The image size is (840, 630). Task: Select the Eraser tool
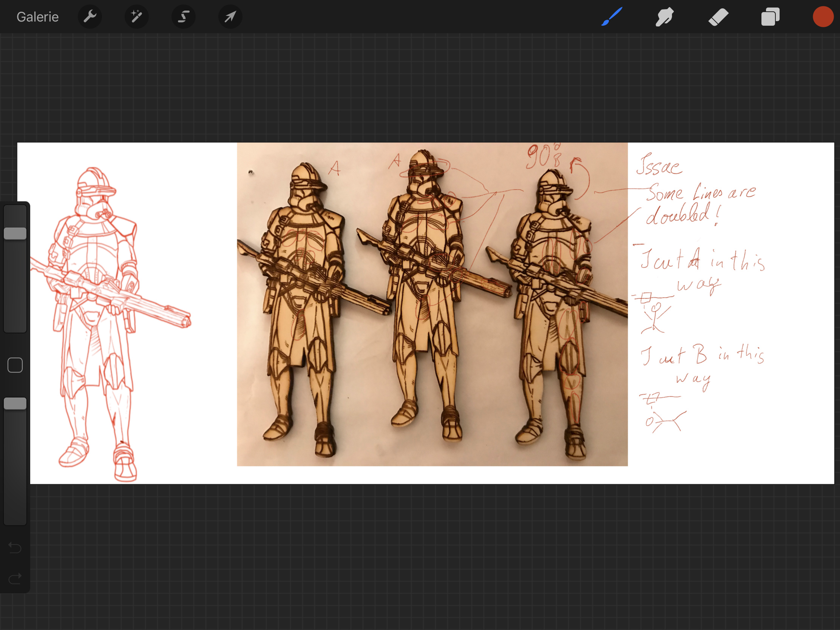718,17
